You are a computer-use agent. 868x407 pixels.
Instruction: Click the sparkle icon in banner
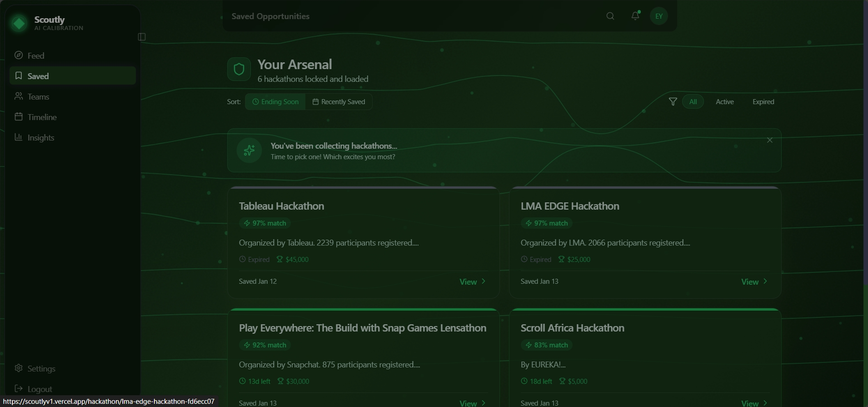click(x=249, y=151)
